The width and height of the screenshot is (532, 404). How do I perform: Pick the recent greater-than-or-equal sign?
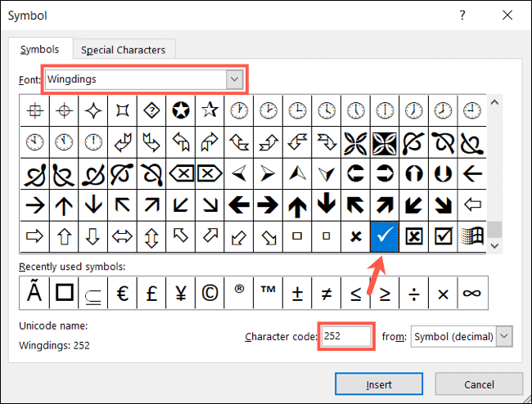pos(385,293)
